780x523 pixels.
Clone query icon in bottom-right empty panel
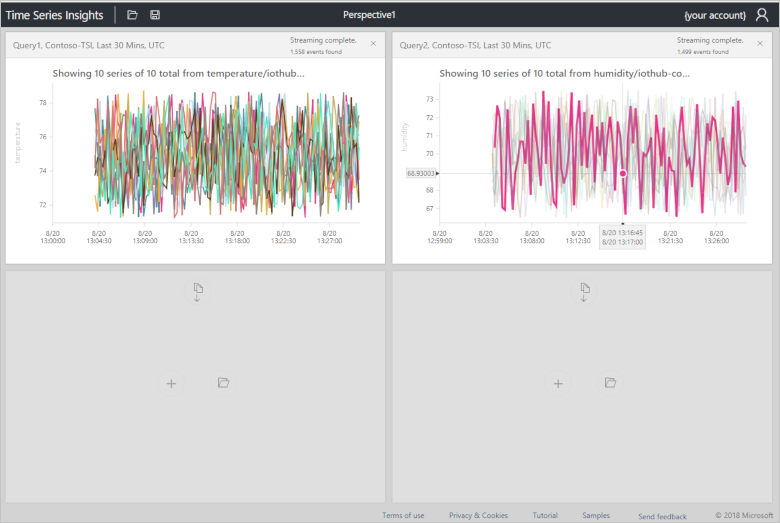[585, 292]
